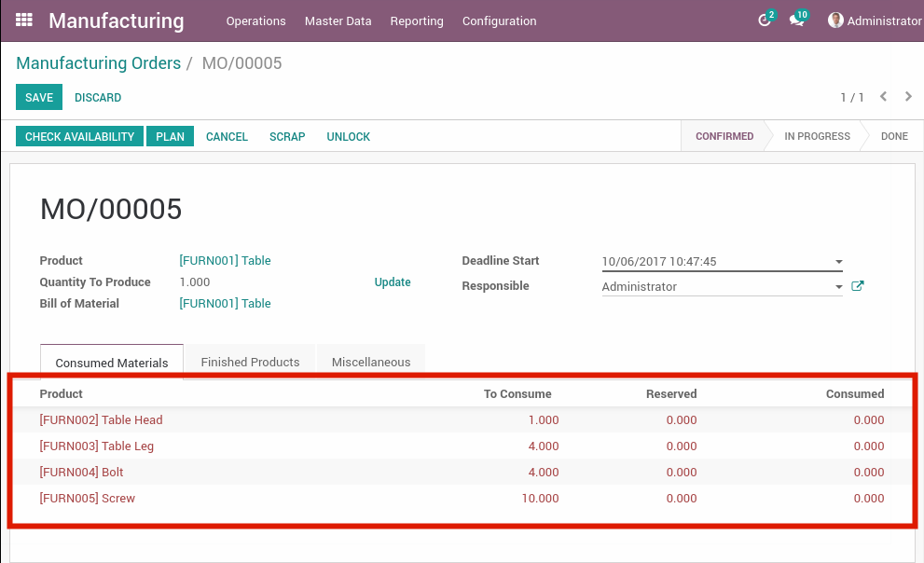Click the Check Availability button

[79, 136]
